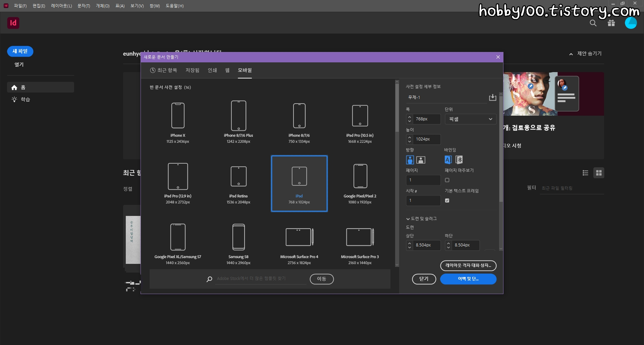Image resolution: width=644 pixels, height=345 pixels.
Task: Go to Home in the sidebar
Action: pyautogui.click(x=41, y=87)
